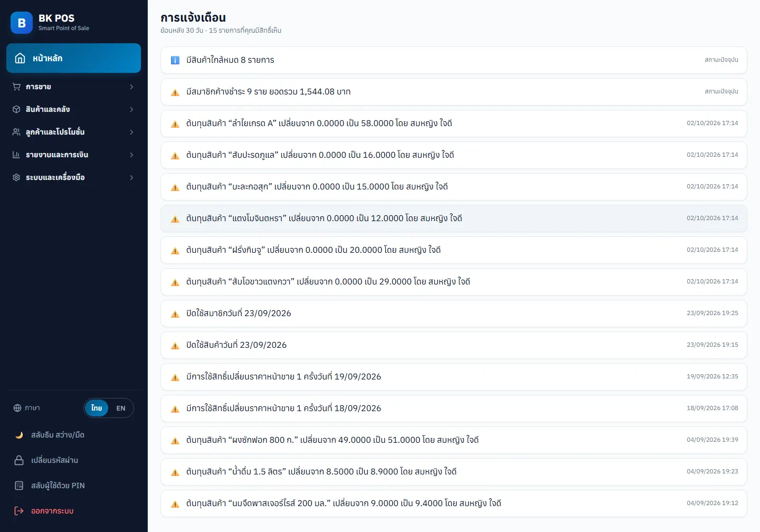Image resolution: width=760 pixels, height=532 pixels.
Task: Click the moon icon for theme switching
Action: pos(19,435)
